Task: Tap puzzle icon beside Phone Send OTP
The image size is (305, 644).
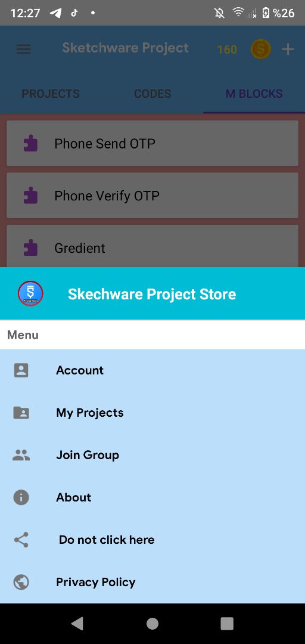Action: (31, 143)
